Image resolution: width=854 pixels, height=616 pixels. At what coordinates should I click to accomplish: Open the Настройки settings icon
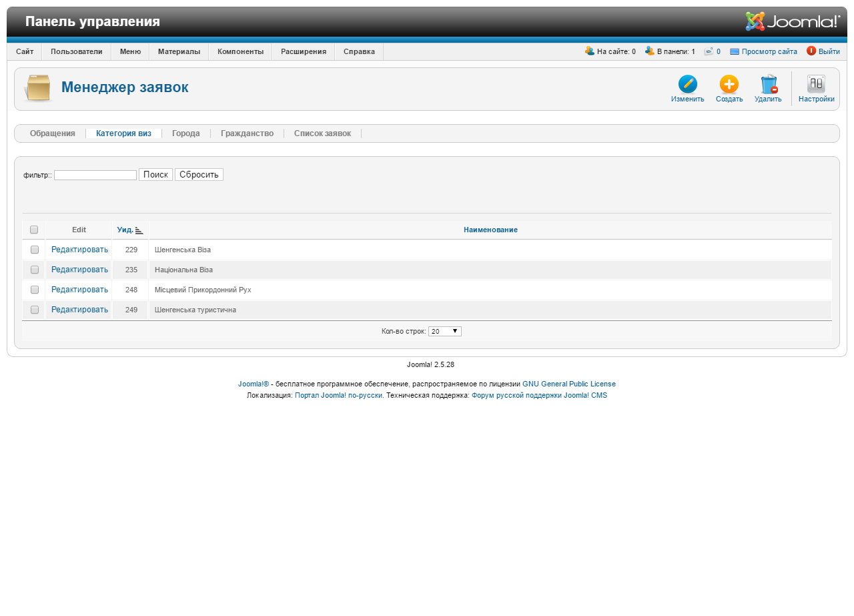(x=816, y=84)
